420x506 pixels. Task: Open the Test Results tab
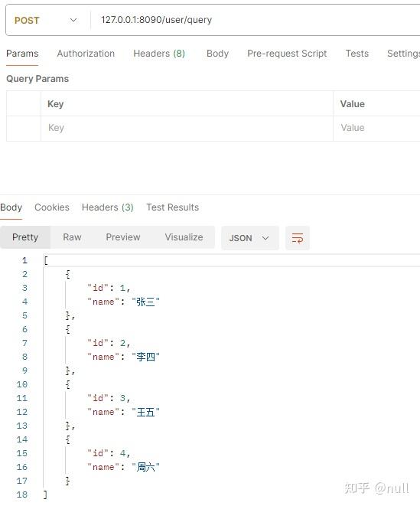pos(173,207)
